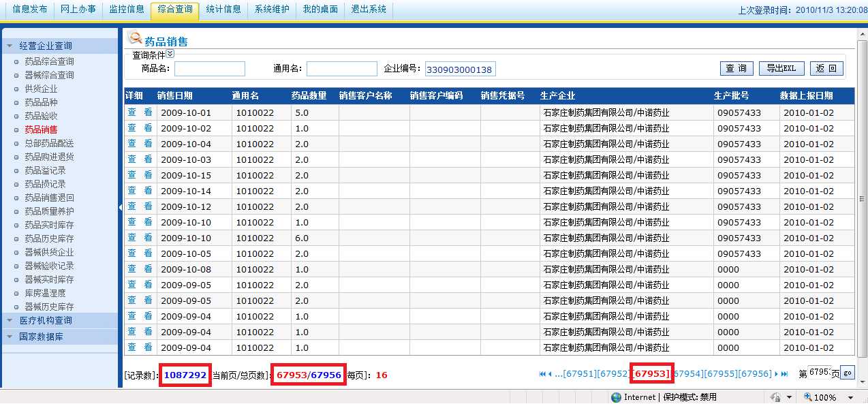Jump to the last results page

coord(784,373)
